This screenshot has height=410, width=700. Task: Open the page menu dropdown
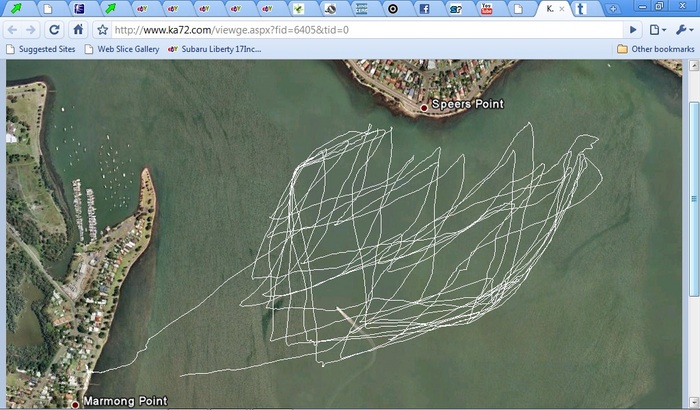click(657, 30)
